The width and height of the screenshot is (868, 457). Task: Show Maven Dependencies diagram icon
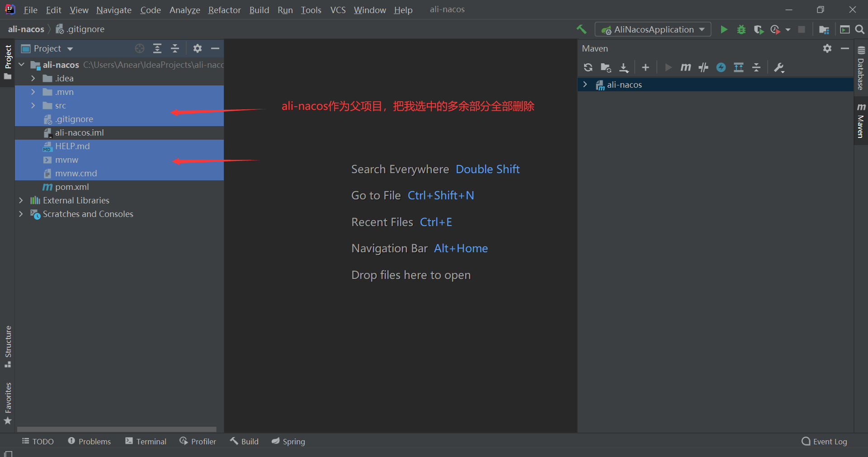coord(739,67)
